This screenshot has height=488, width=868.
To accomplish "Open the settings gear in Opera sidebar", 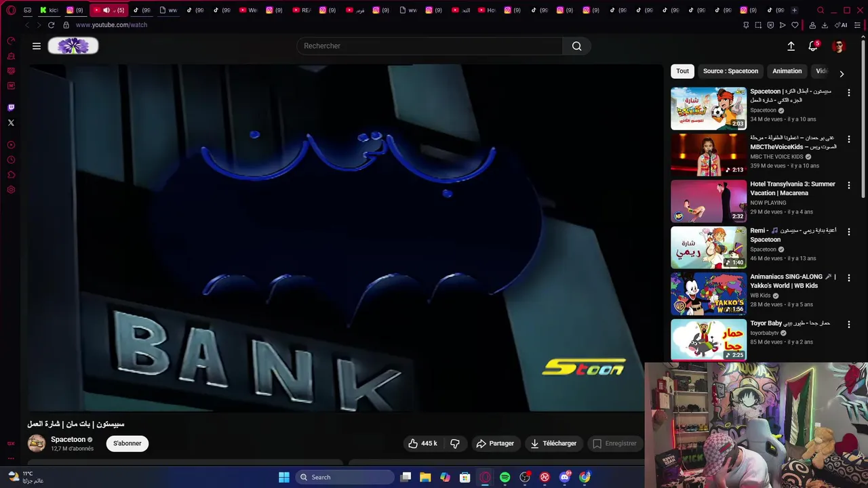I will pyautogui.click(x=11, y=190).
